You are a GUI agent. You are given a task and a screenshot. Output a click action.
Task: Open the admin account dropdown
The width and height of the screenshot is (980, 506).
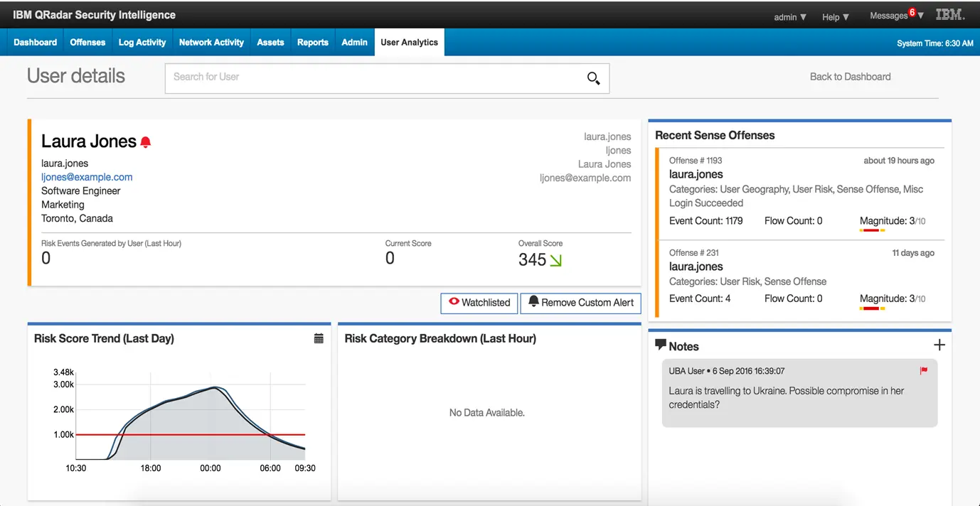tap(789, 17)
